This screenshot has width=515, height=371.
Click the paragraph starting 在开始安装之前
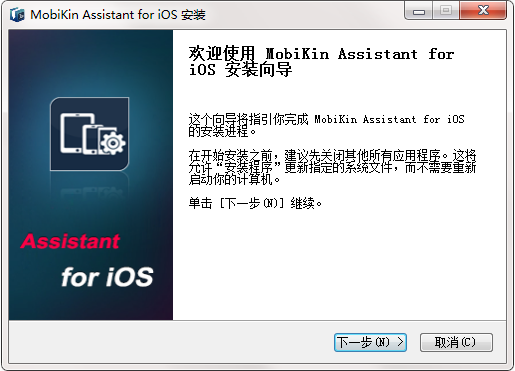click(332, 167)
